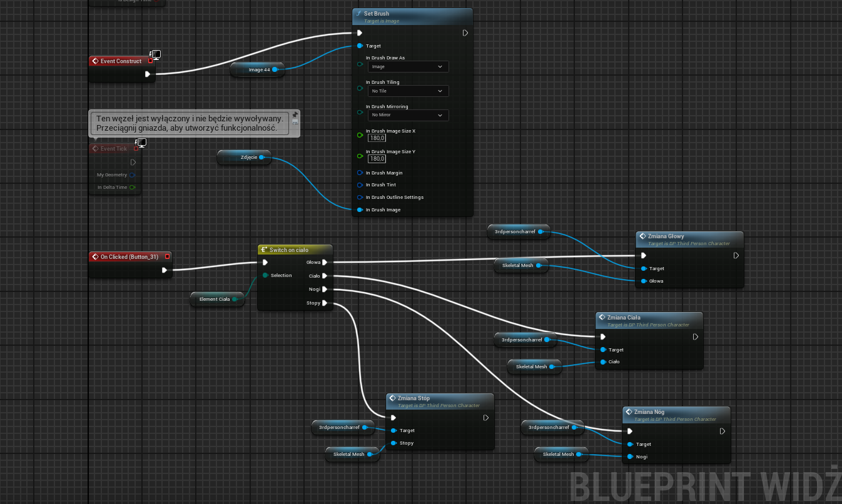842x504 pixels.
Task: Click the Ciało output pin on Switch
Action: 325,276
